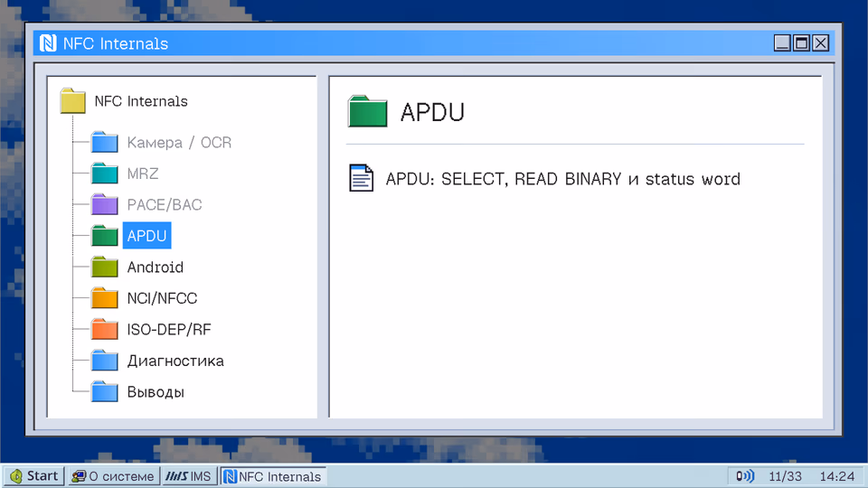Switch to IMS taskbar item
Image resolution: width=868 pixels, height=488 pixels.
189,476
